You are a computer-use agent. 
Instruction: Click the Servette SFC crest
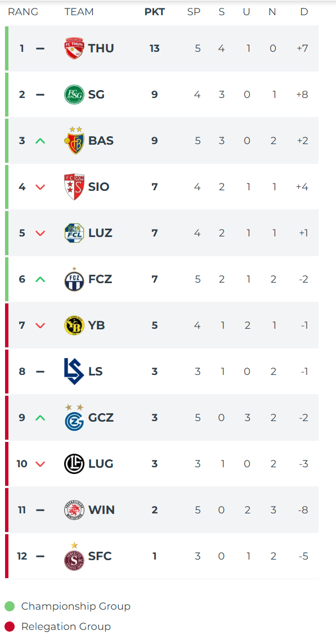coord(74,556)
